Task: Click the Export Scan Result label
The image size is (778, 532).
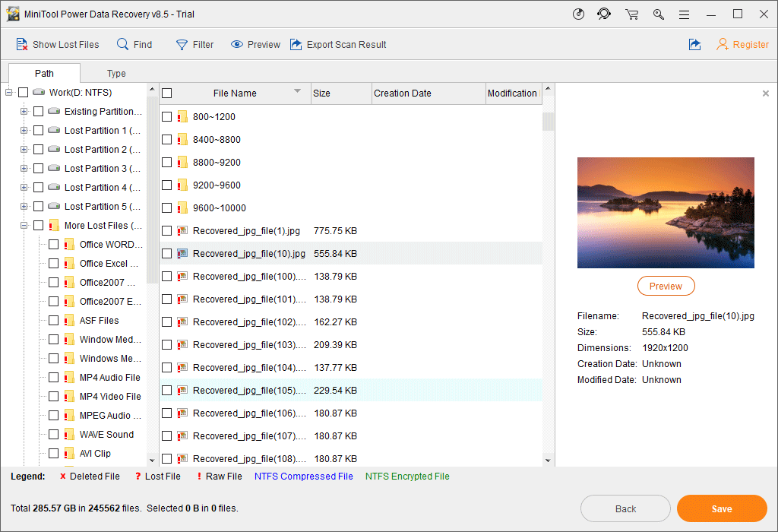Action: click(x=346, y=44)
